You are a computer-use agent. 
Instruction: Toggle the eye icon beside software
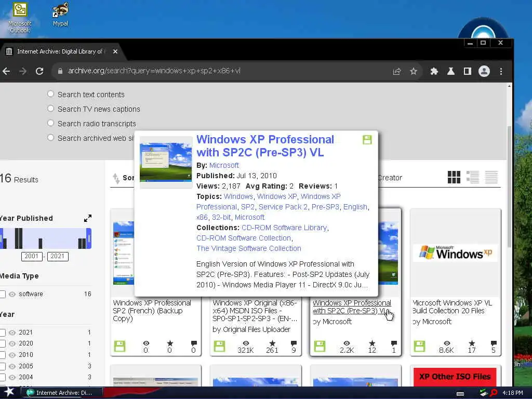[x=12, y=294]
